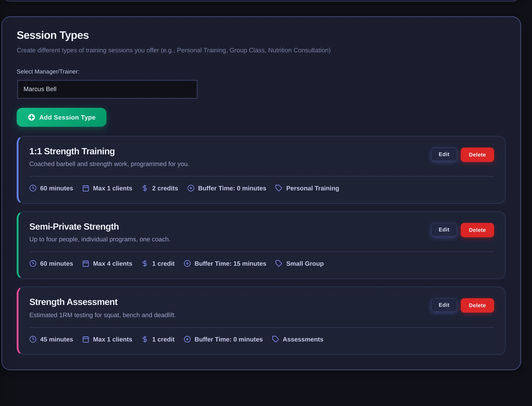Click the Select Manager/Trainer label
Viewport: 532px width, 406px height.
(x=48, y=72)
